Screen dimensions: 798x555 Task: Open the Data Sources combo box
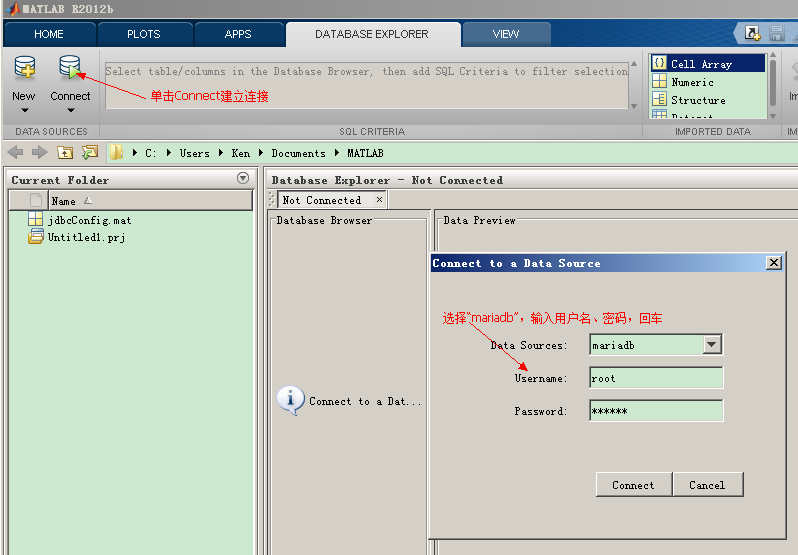coord(656,345)
